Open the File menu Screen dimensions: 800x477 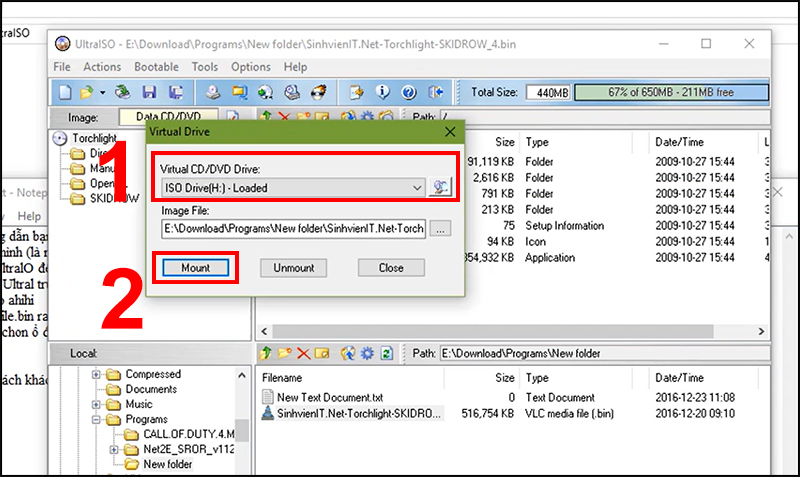coord(62,67)
